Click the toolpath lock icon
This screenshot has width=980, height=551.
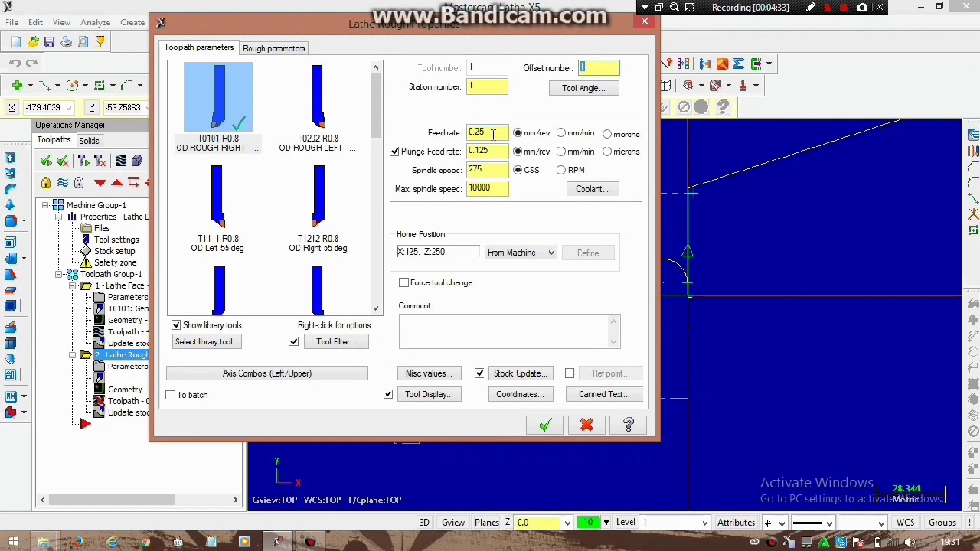(46, 183)
